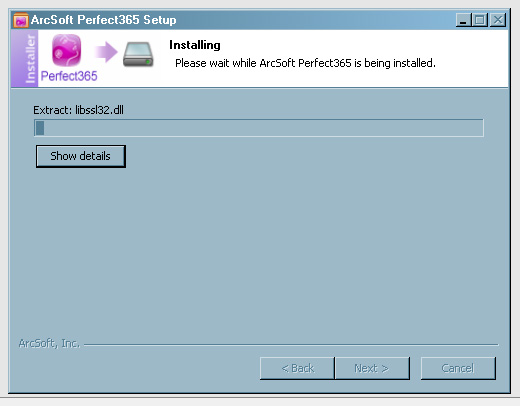Click the 'Extract: libssl32.dll' status text
520x406 pixels.
(x=78, y=110)
